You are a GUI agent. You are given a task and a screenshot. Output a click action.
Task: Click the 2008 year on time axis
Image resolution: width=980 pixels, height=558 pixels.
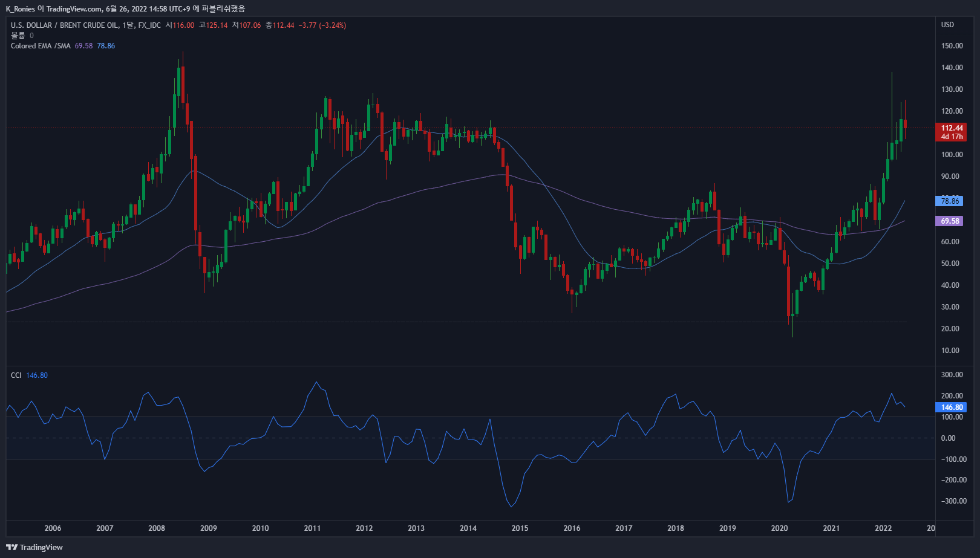pos(157,528)
